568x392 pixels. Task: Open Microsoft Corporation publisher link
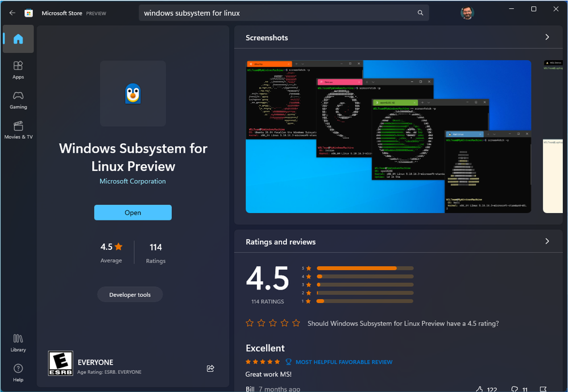132,181
